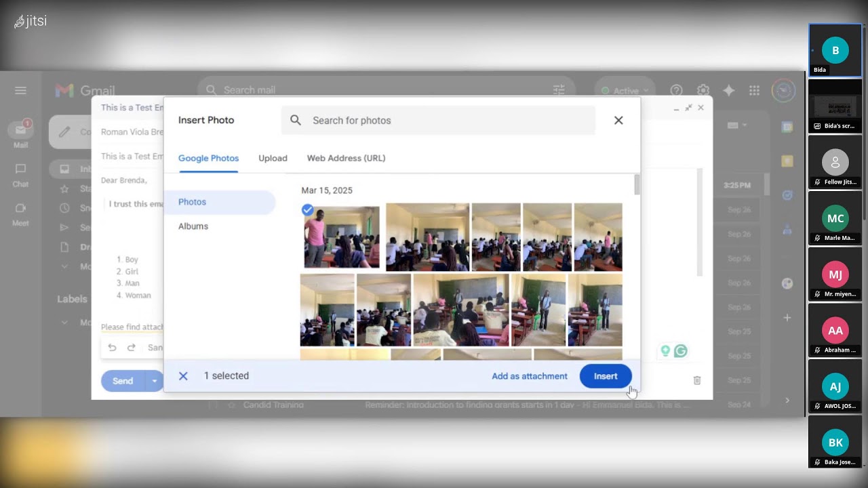Click the Gemini sparkle icon

pos(729,90)
